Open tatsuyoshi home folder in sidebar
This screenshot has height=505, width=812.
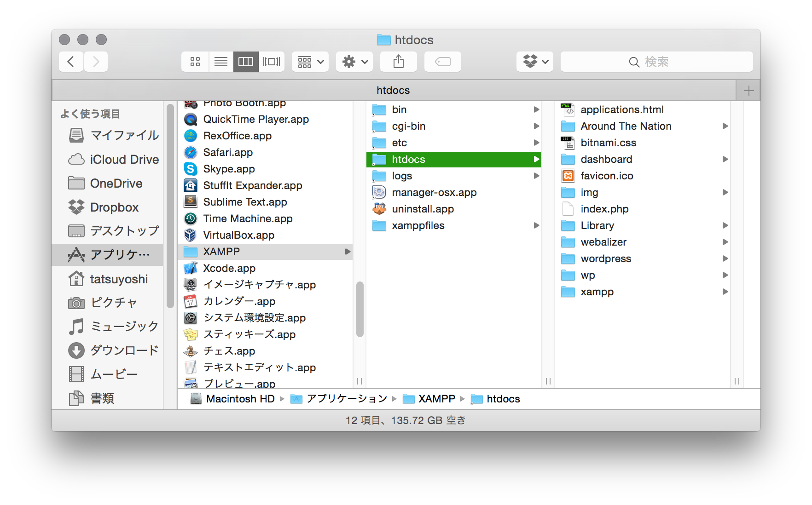108,279
